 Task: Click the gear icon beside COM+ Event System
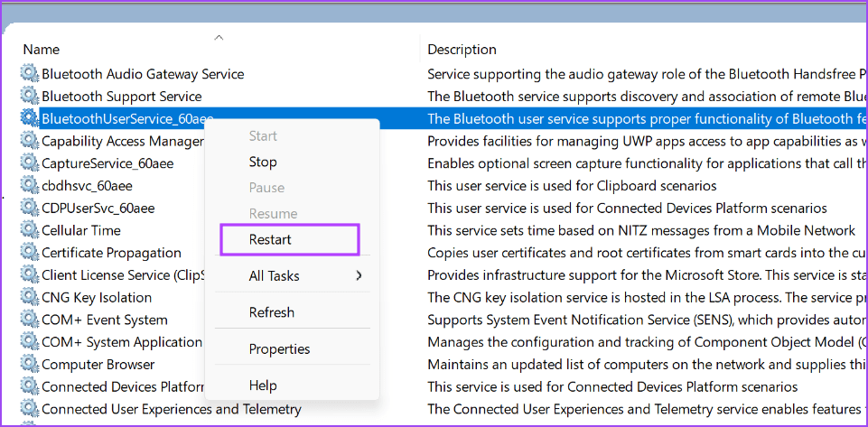coord(28,320)
